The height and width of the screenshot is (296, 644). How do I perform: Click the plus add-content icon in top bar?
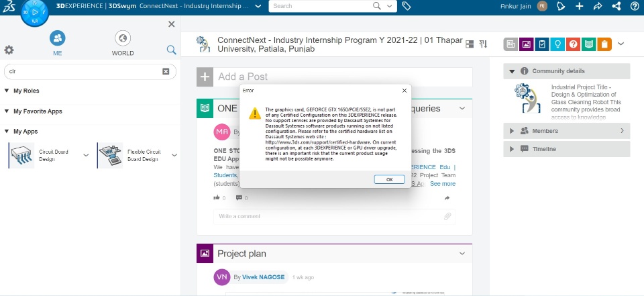[580, 6]
